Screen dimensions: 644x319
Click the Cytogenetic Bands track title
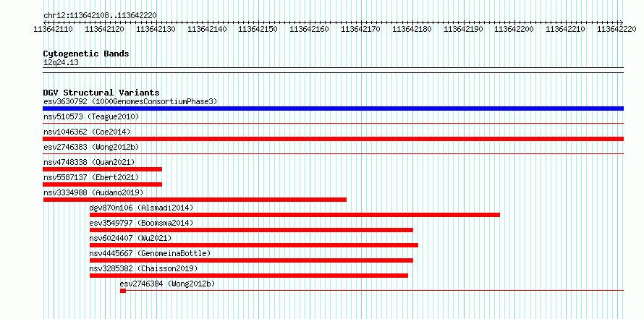86,54
